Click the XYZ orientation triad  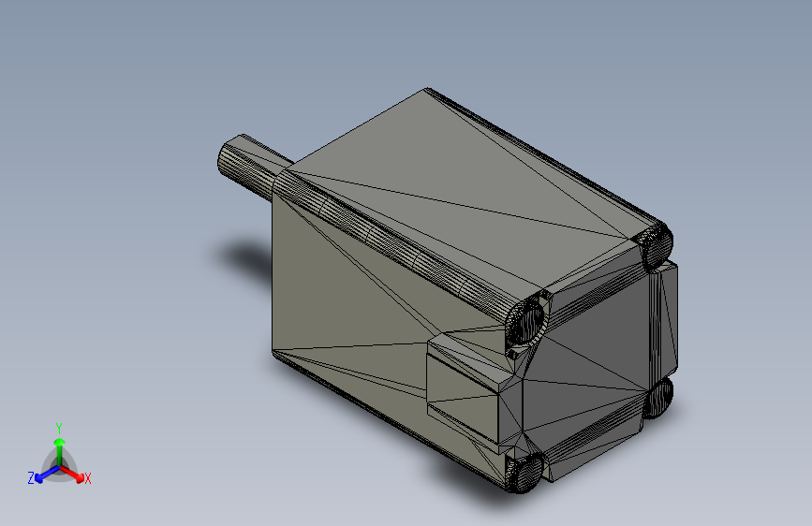point(60,456)
